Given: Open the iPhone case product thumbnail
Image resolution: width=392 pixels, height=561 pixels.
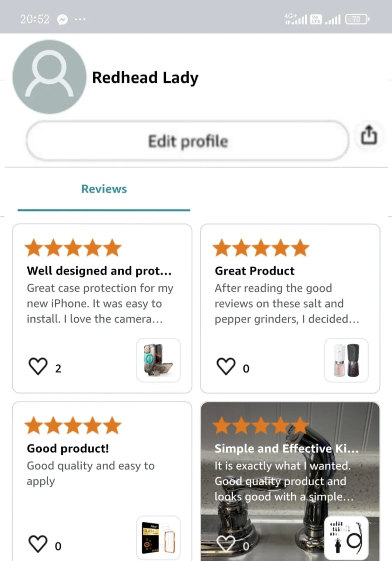Looking at the screenshot, I should click(x=158, y=360).
